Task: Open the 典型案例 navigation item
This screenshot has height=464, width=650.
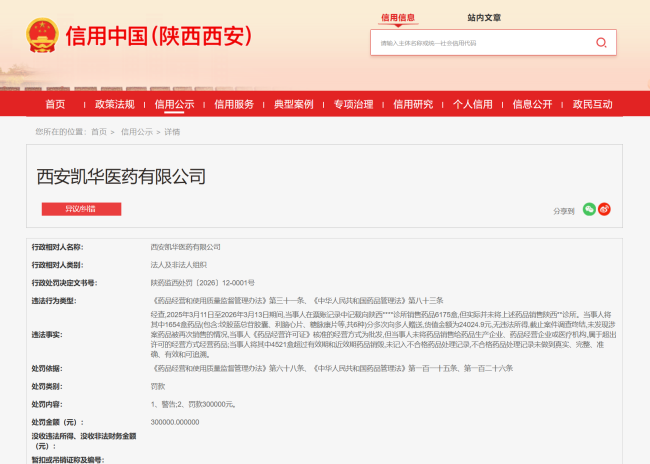Action: [294, 104]
